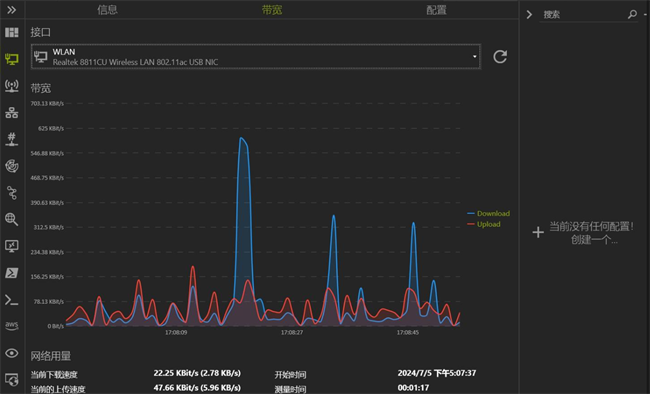Expand the sidebar with double chevron
Viewport: 650px width, 394px height.
coord(12,10)
